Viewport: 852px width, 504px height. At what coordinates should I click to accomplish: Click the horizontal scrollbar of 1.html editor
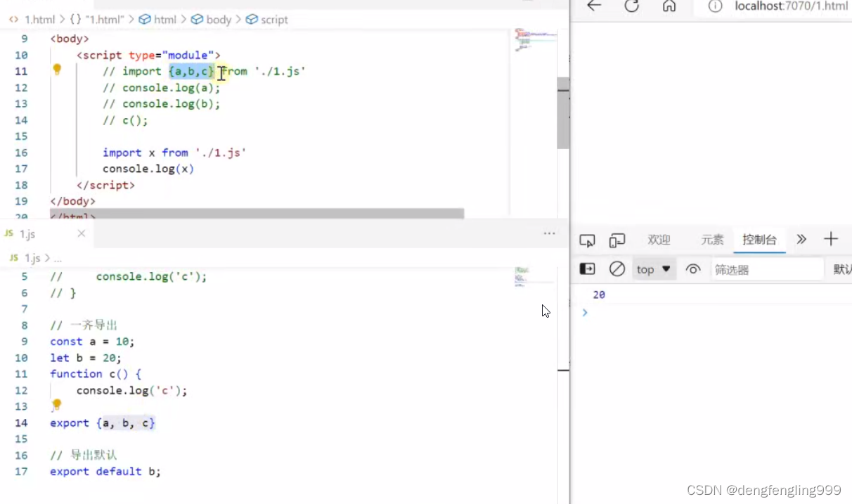coord(257,213)
